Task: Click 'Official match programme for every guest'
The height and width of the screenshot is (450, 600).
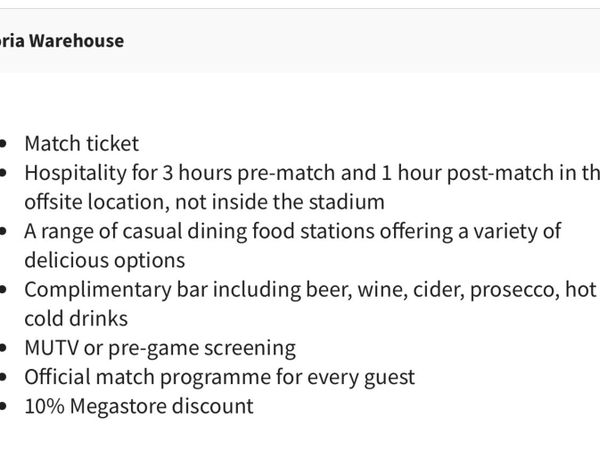Action: pyautogui.click(x=219, y=377)
